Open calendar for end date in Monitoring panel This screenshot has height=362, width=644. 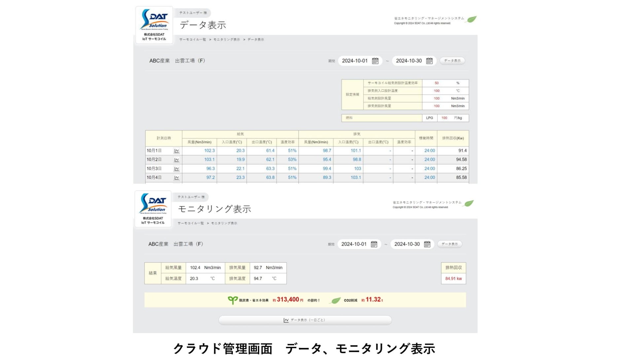pos(427,244)
